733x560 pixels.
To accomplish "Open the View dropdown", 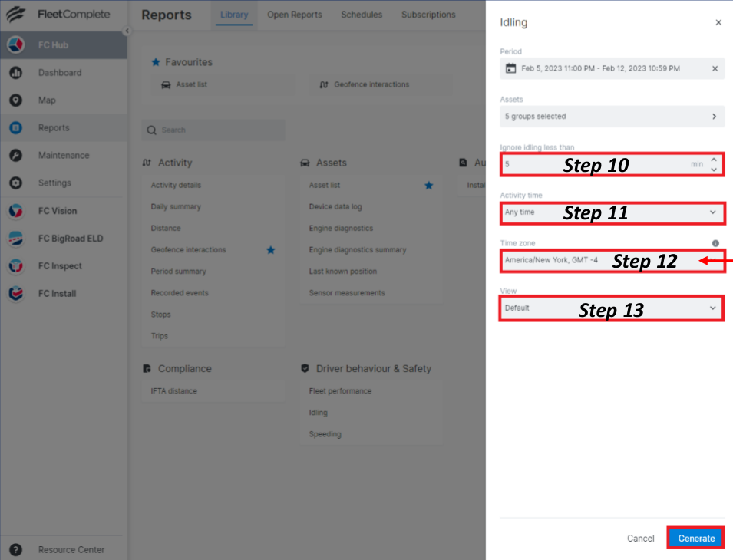I will [x=713, y=308].
